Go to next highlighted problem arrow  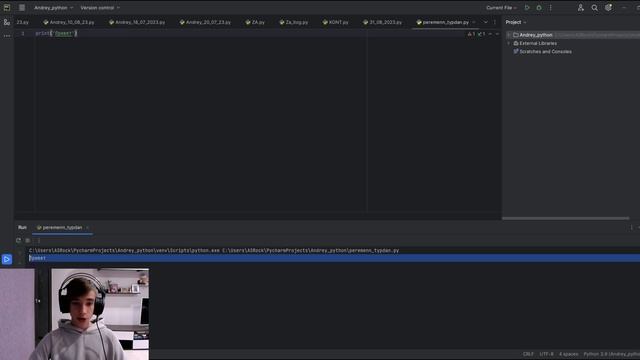coord(497,34)
